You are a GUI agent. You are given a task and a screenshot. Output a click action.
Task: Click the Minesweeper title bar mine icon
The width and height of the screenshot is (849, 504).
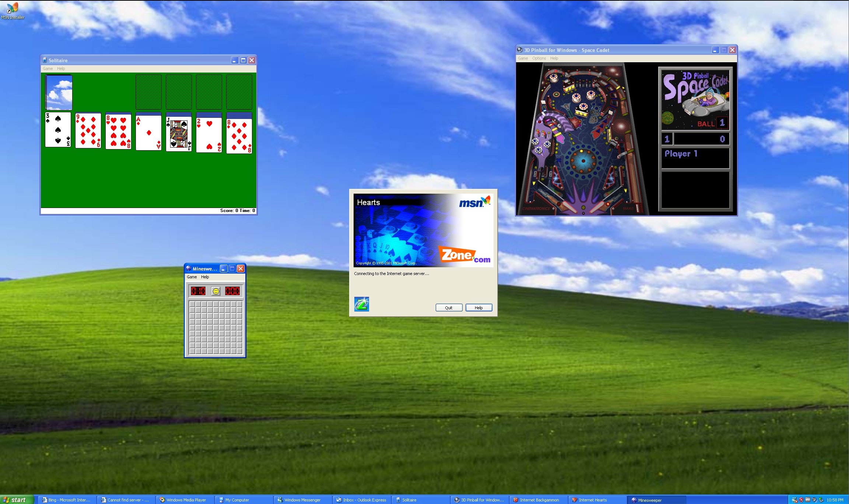click(x=188, y=269)
